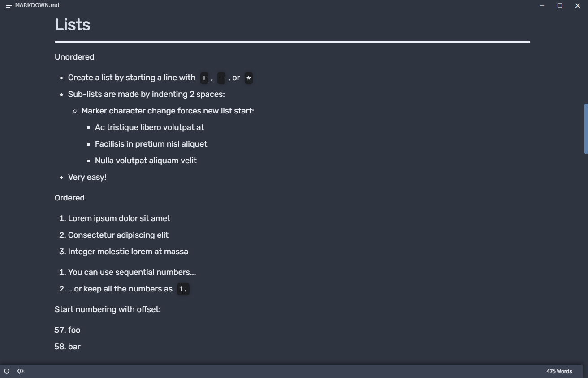The width and height of the screenshot is (588, 378).
Task: Click the circle sidebar toggle in status bar
Action: tap(7, 371)
